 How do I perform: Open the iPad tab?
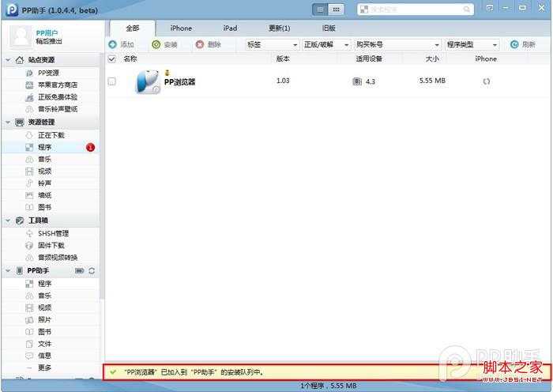pyautogui.click(x=230, y=28)
